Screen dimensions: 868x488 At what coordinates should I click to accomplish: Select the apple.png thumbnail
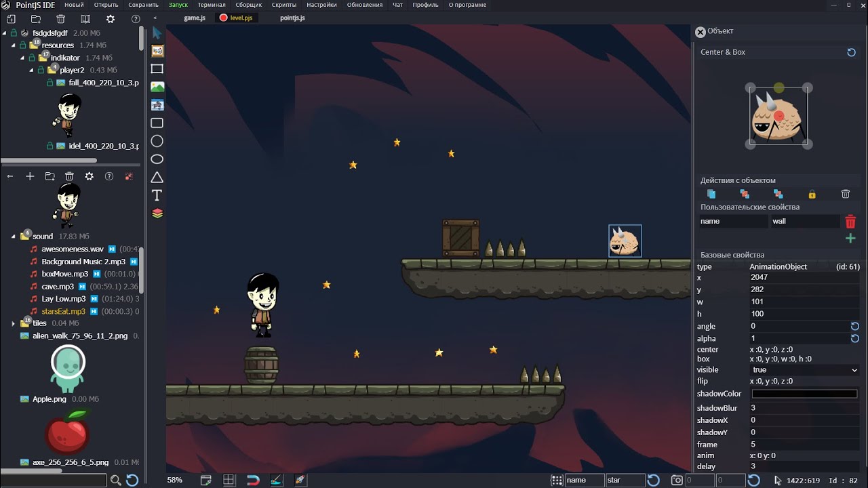coord(67,431)
